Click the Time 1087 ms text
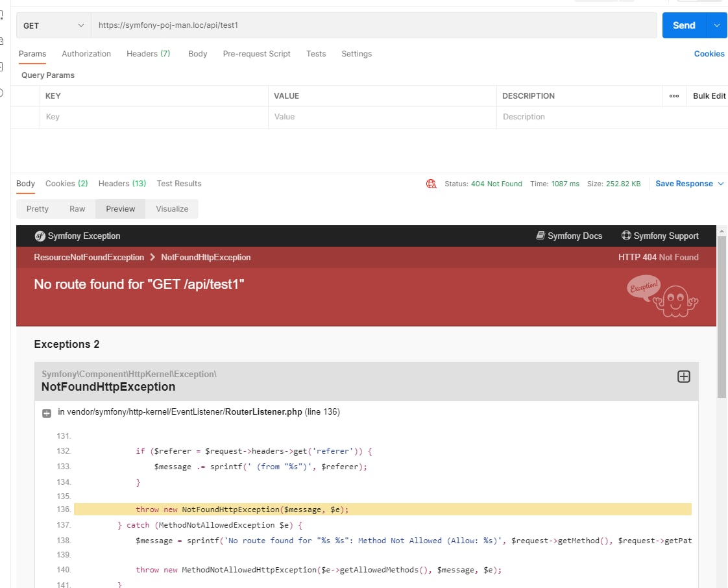Image resolution: width=728 pixels, height=588 pixels. pyautogui.click(x=555, y=184)
